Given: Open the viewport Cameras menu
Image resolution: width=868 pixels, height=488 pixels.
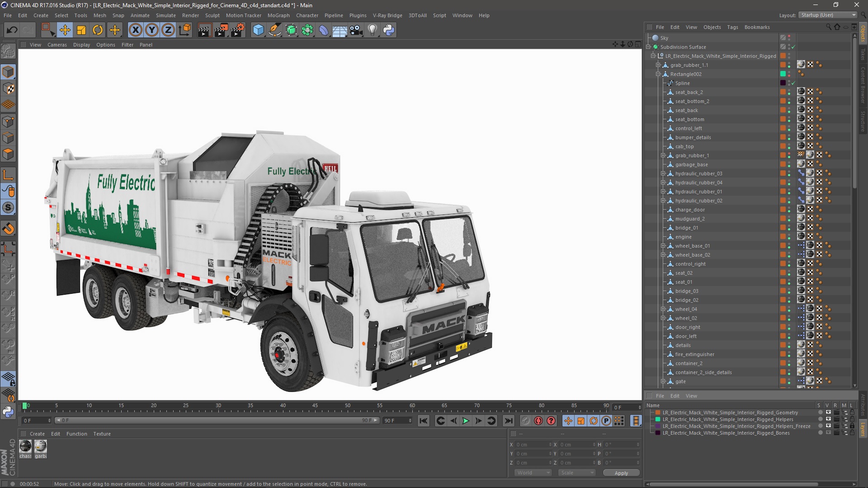Looking at the screenshot, I should point(57,45).
